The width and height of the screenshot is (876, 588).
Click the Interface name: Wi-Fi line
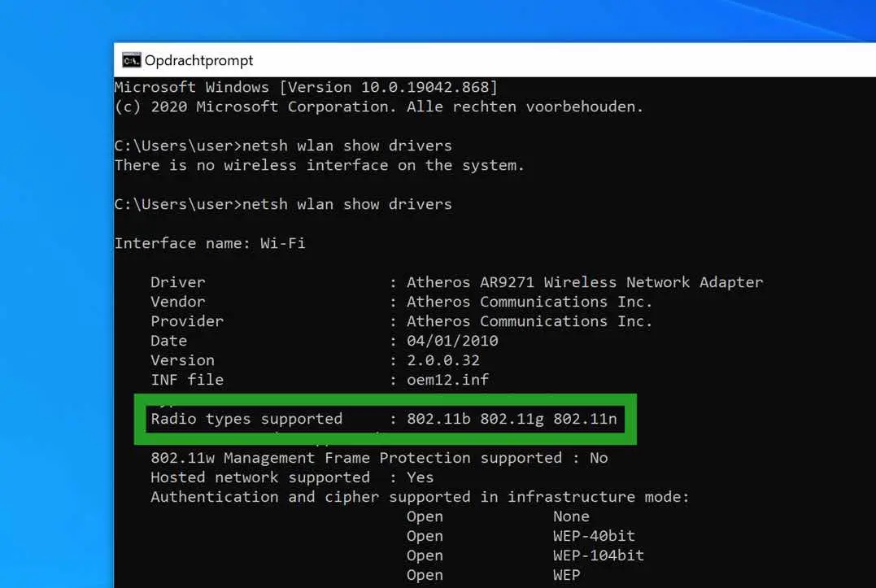tap(210, 243)
